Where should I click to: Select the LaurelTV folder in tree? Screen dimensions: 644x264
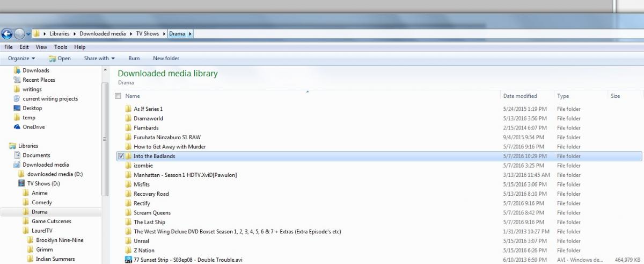42,231
